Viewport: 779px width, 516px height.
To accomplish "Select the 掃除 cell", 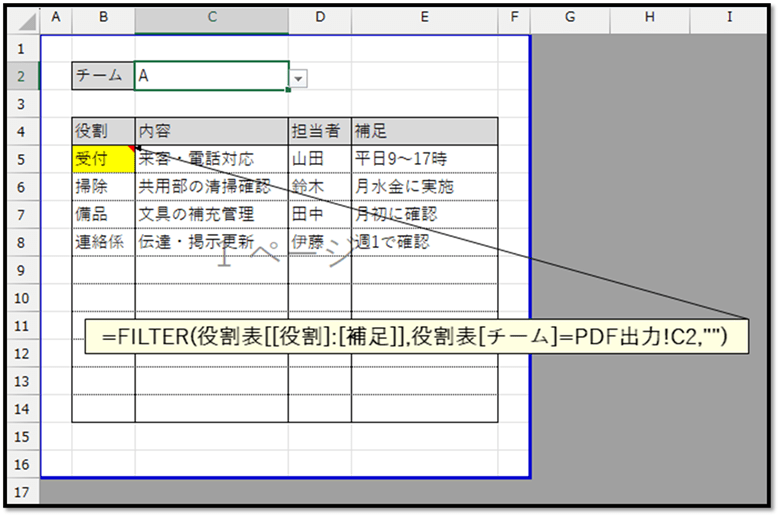I will [102, 186].
